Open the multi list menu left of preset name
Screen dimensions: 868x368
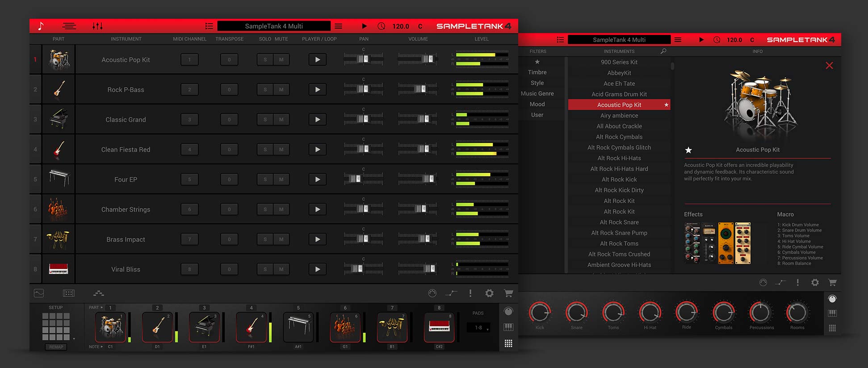[x=209, y=26]
